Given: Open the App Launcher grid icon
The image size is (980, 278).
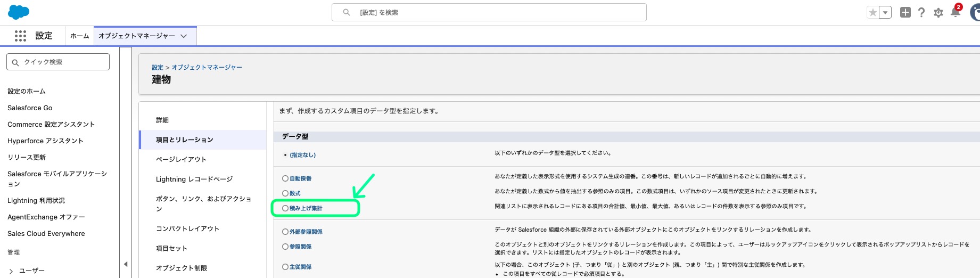Looking at the screenshot, I should (x=20, y=36).
